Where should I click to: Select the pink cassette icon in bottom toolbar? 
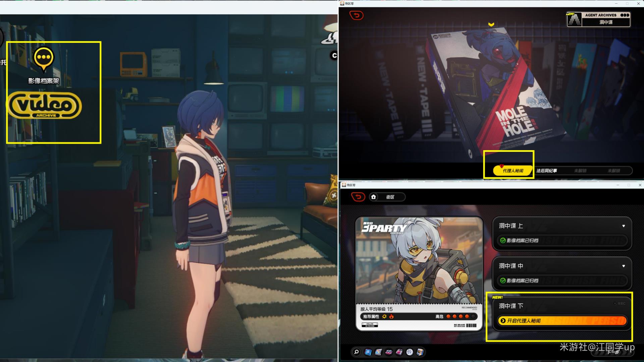(389, 352)
